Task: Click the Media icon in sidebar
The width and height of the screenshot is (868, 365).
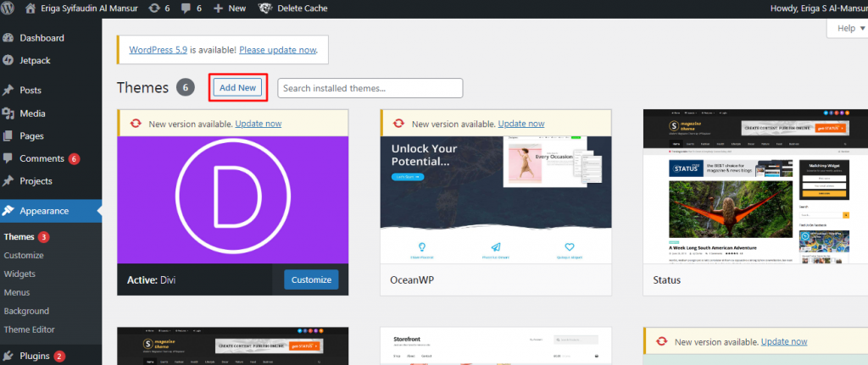Action: [8, 113]
